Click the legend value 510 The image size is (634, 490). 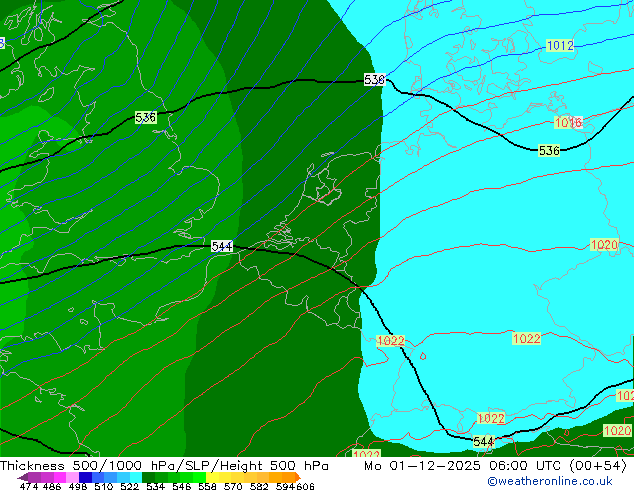click(x=104, y=486)
